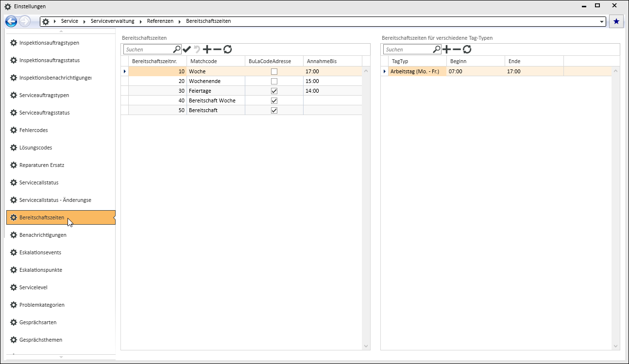Open the breadcrumb path dropdown arrow

[602, 22]
